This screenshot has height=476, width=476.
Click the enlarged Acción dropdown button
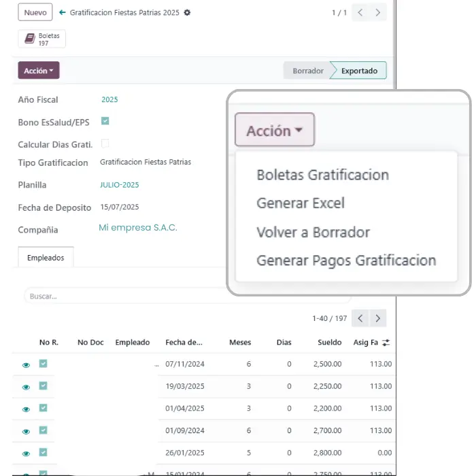click(274, 131)
